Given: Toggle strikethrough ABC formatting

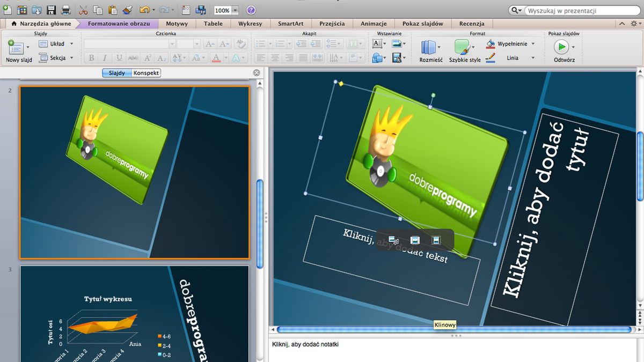Looking at the screenshot, I should (134, 58).
